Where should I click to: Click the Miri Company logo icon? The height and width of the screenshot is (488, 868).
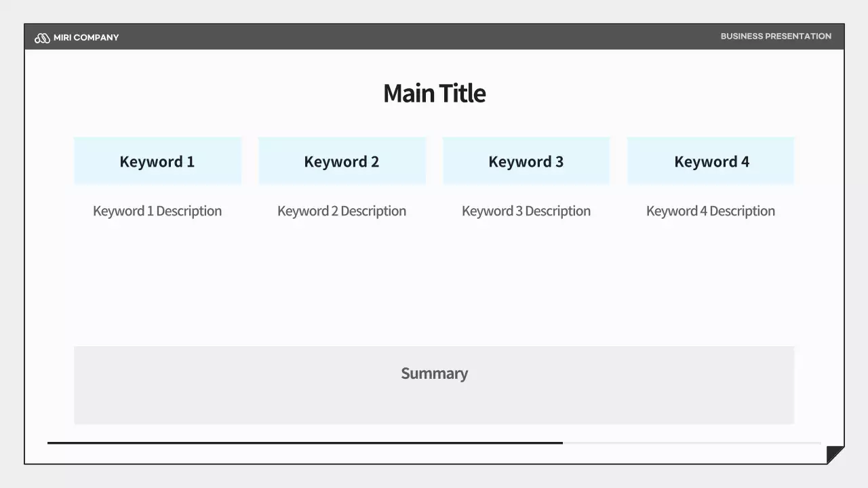point(42,38)
